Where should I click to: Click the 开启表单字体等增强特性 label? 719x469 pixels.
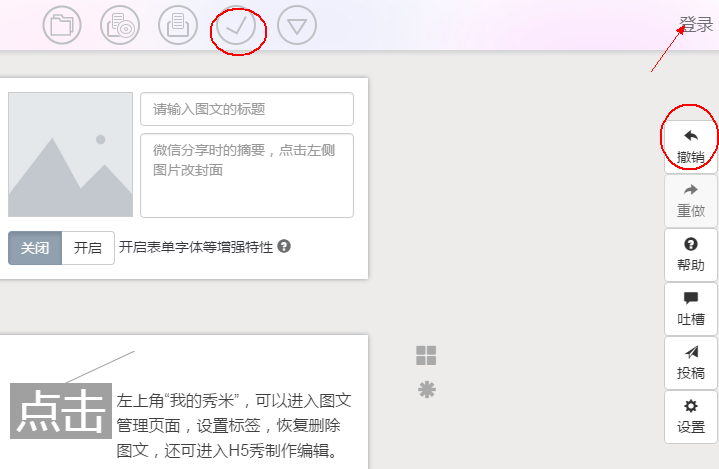196,248
